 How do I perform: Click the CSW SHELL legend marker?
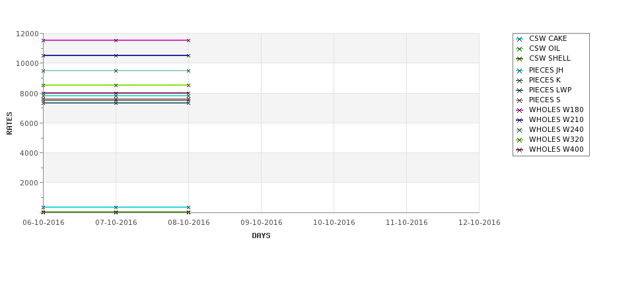click(x=520, y=59)
